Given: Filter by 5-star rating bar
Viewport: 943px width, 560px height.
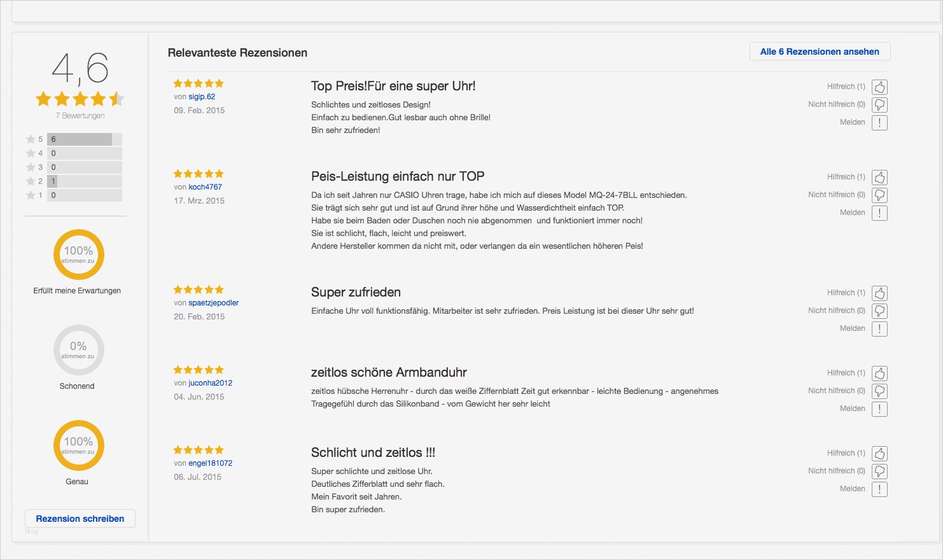Looking at the screenshot, I should click(84, 139).
